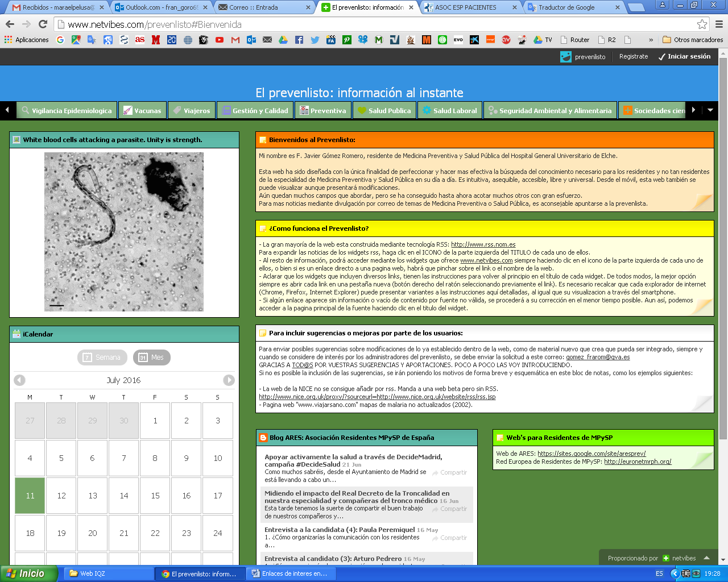Screen dimensions: 728x582
Task: Open the sites.google.com aresprev link
Action: coord(591,454)
